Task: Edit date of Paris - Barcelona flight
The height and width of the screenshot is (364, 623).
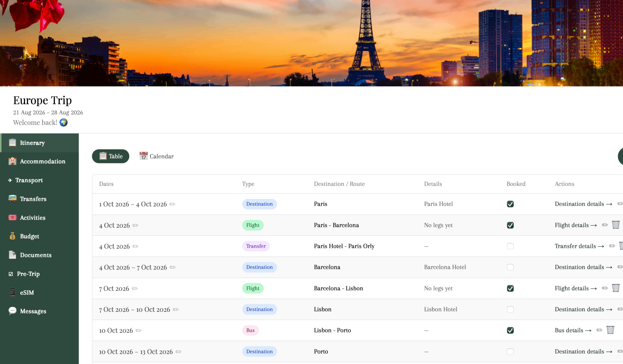Action: coord(135,225)
